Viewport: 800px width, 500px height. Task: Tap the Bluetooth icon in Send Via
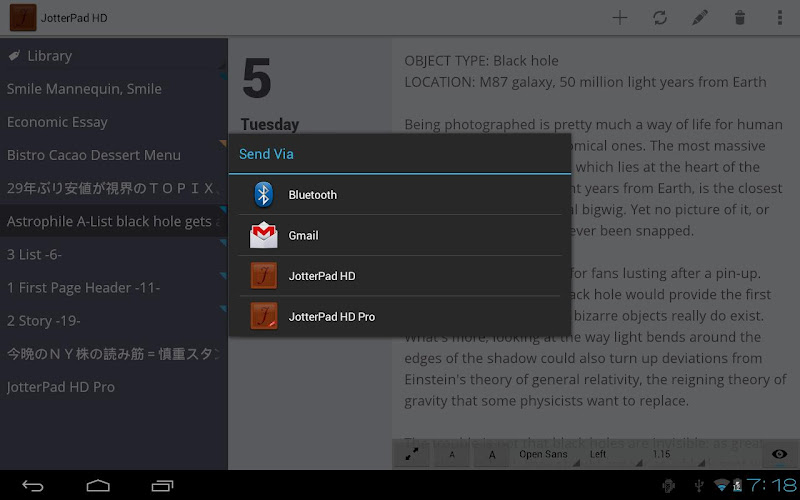click(263, 194)
